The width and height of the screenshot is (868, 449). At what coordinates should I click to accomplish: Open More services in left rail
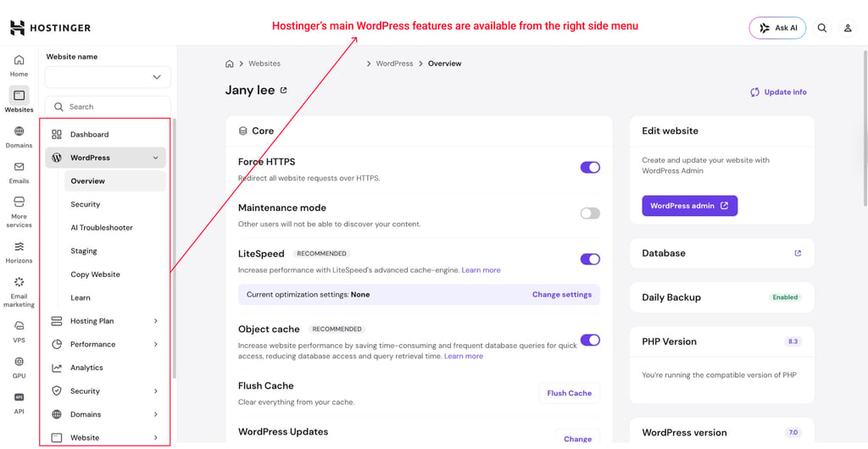tap(19, 212)
